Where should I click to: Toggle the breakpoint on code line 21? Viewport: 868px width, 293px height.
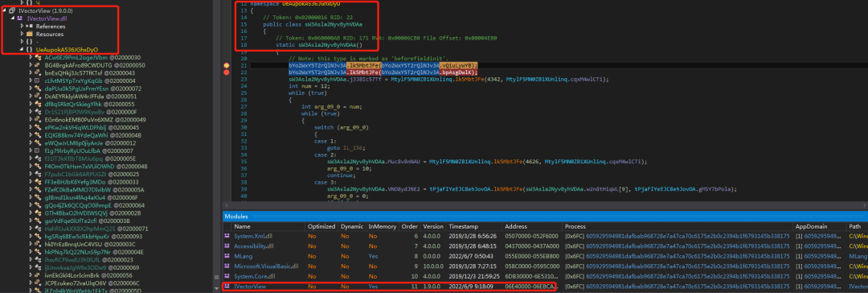click(x=226, y=65)
